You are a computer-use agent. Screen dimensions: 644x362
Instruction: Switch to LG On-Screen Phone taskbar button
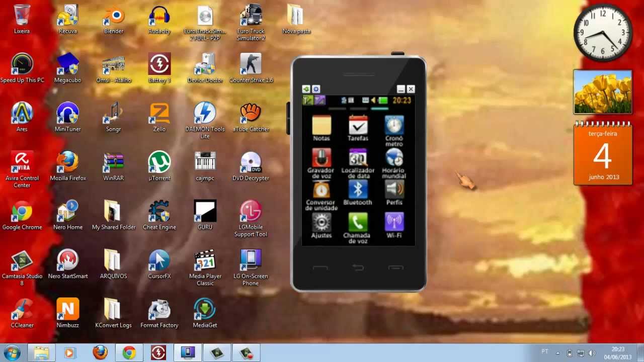coord(188,352)
